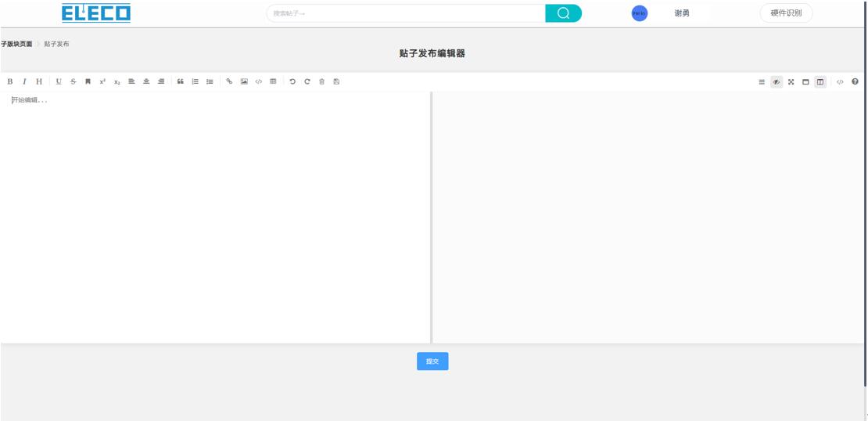This screenshot has height=421, width=868.
Task: Align text to the left
Action: [x=131, y=81]
